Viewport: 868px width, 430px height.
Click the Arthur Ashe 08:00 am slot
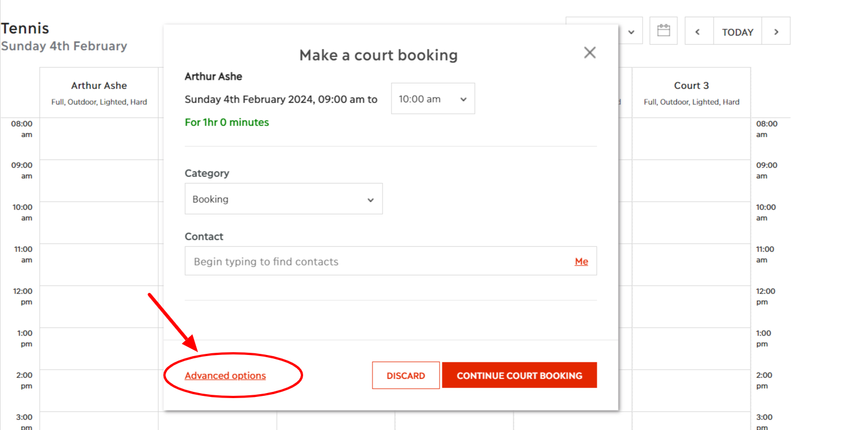click(99, 139)
